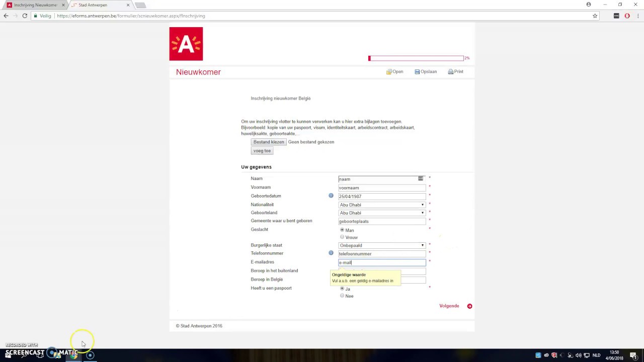Show info for Geboortedatum field
644x362 pixels.
pos(331,195)
